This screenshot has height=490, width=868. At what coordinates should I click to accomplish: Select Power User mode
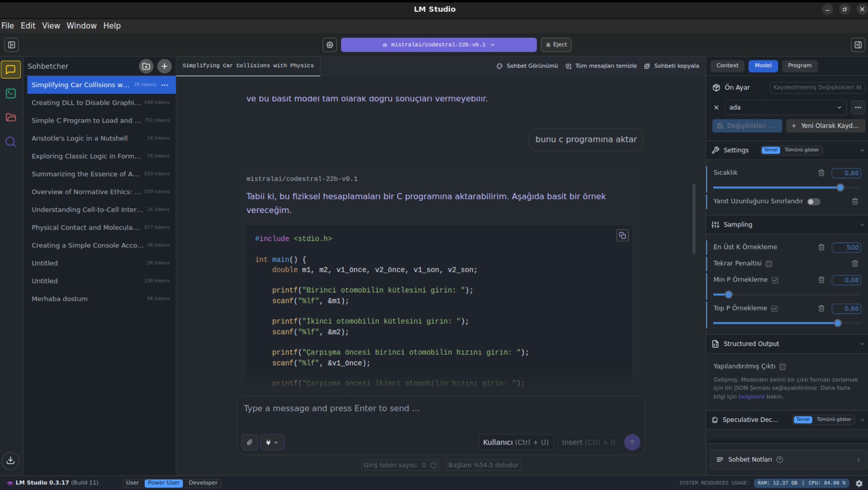[164, 483]
